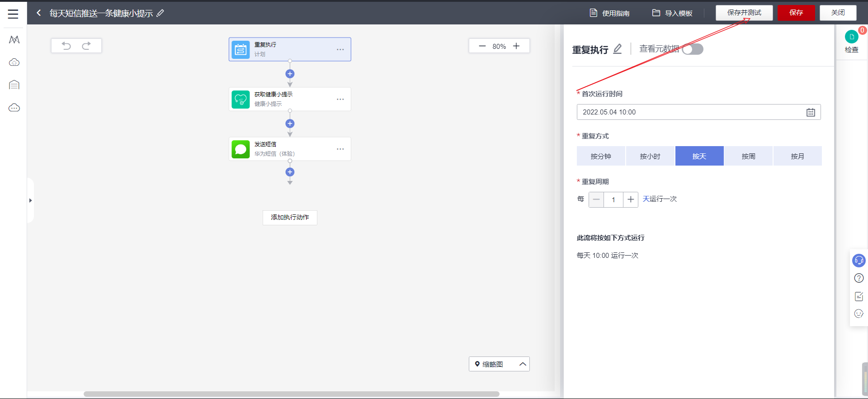Click the 首次运行时间 date field

click(698, 112)
